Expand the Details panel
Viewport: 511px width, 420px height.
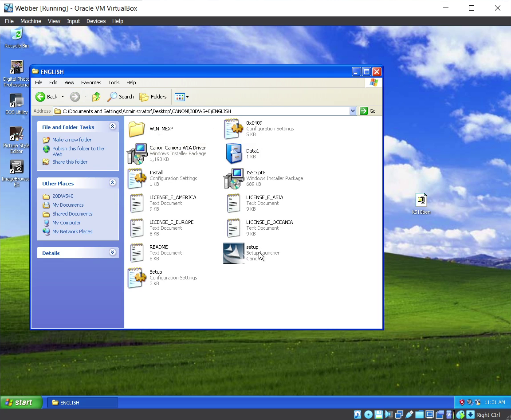point(112,253)
